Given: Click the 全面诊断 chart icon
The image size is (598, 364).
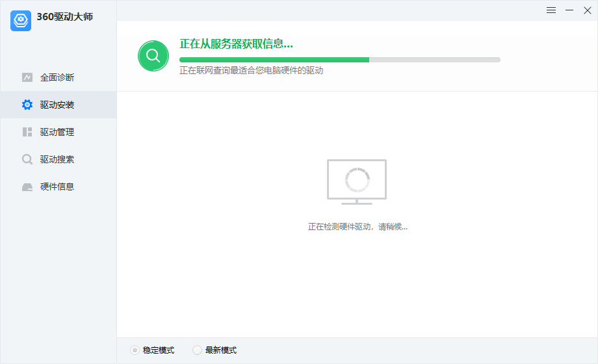Looking at the screenshot, I should [x=27, y=77].
